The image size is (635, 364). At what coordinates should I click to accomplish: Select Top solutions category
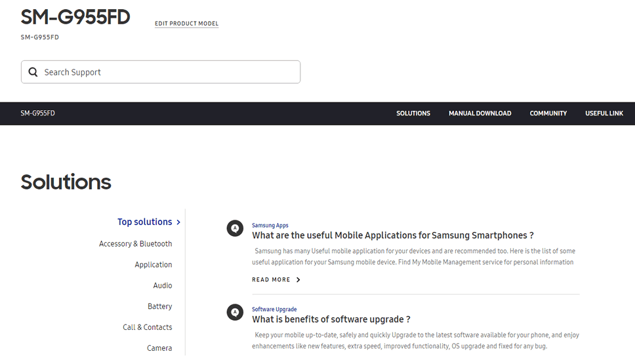[144, 222]
